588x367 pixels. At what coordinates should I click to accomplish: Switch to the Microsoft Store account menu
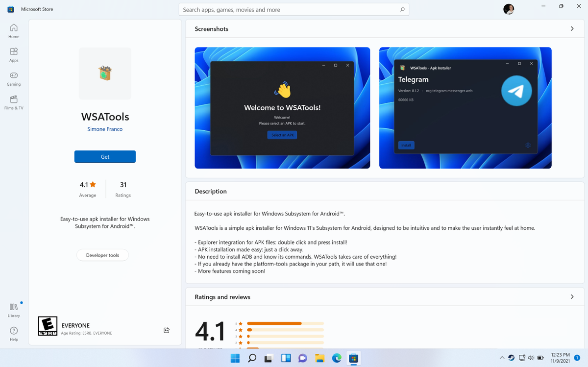[x=509, y=9]
